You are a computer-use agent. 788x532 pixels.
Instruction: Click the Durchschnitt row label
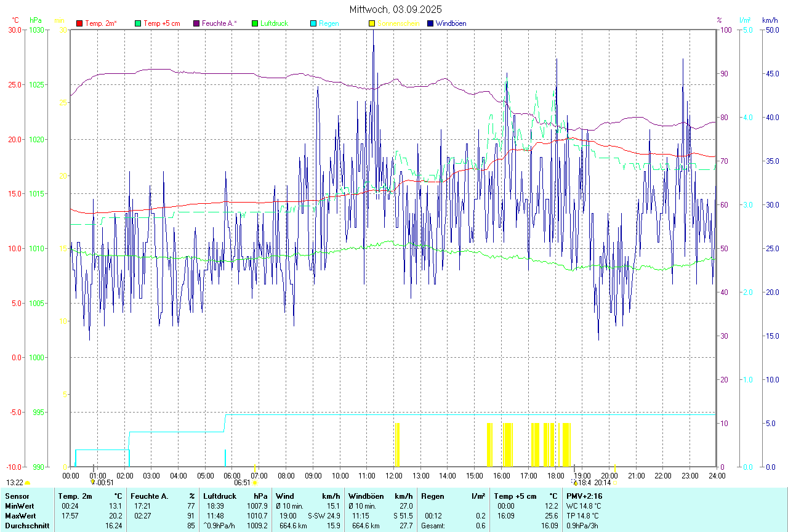(x=24, y=525)
